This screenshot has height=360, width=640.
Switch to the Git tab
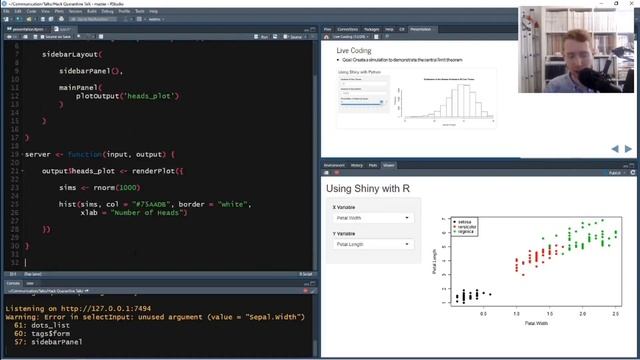tap(402, 29)
